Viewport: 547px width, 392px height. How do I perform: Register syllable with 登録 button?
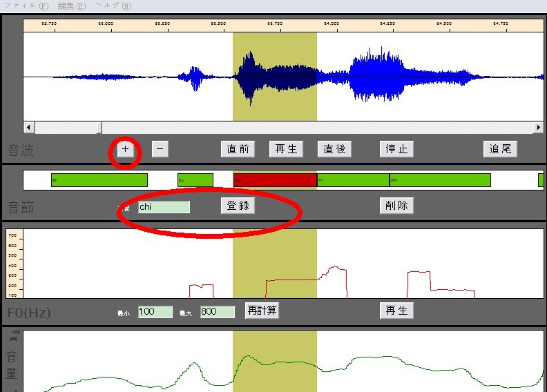[x=238, y=206]
